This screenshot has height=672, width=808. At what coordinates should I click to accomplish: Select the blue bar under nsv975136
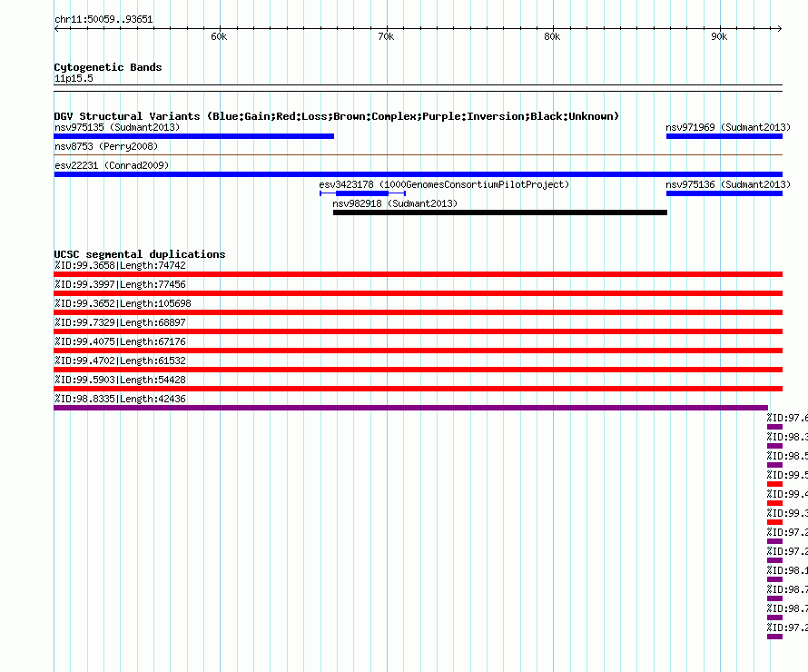click(x=724, y=193)
